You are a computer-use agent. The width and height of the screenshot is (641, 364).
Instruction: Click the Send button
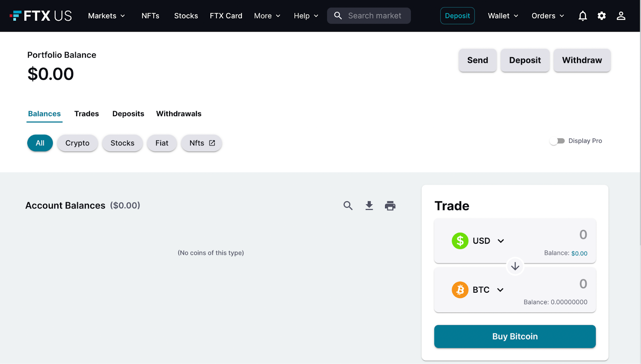[478, 60]
